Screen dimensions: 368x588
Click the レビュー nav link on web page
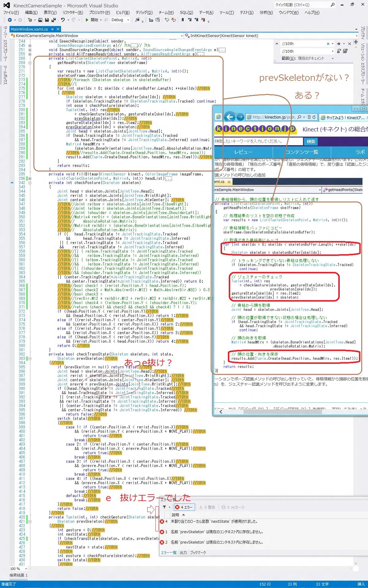pos(243,152)
